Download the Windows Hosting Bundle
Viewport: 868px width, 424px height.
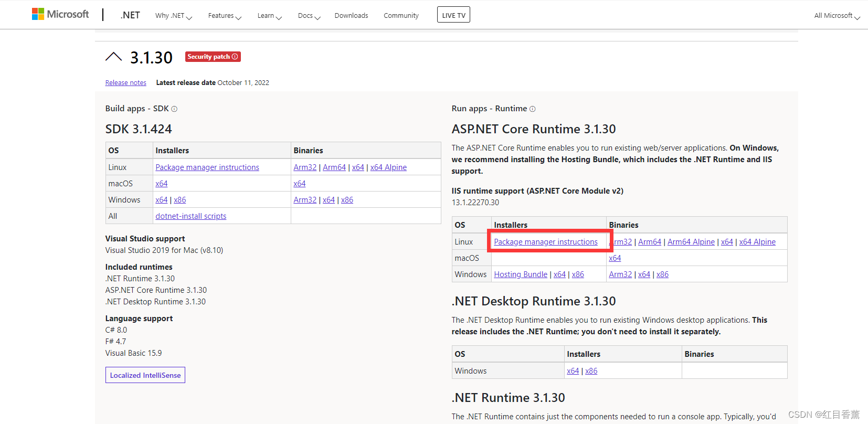tap(521, 274)
